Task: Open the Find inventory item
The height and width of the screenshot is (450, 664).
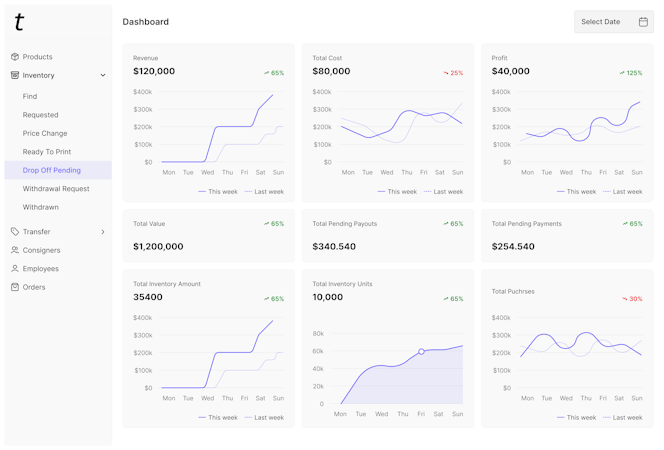Action: [x=30, y=96]
